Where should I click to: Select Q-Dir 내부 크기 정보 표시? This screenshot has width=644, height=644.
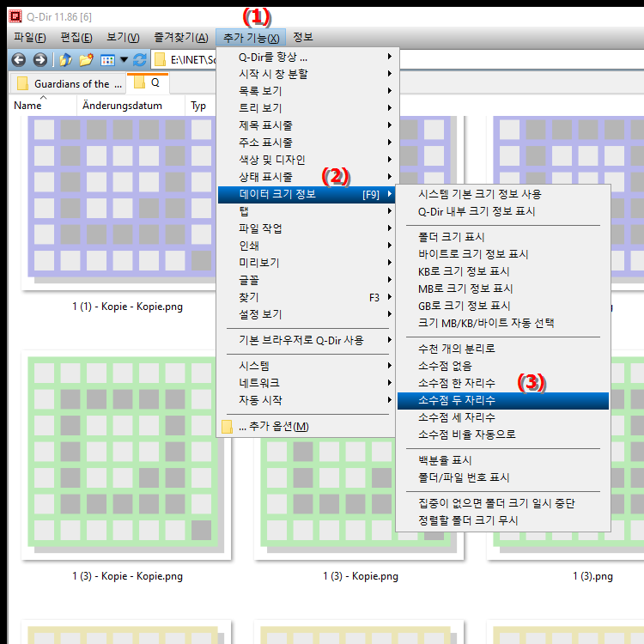pos(502,211)
